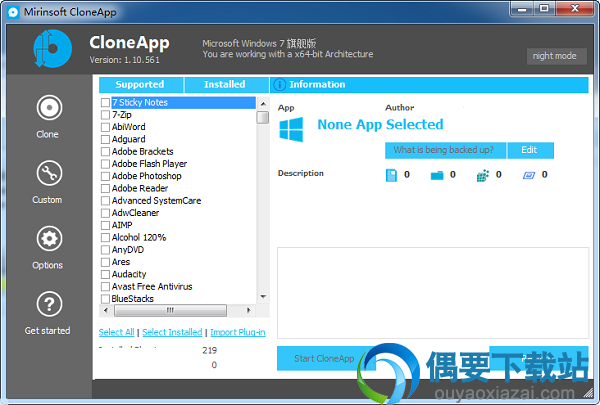Open the Clone section icon

49,108
